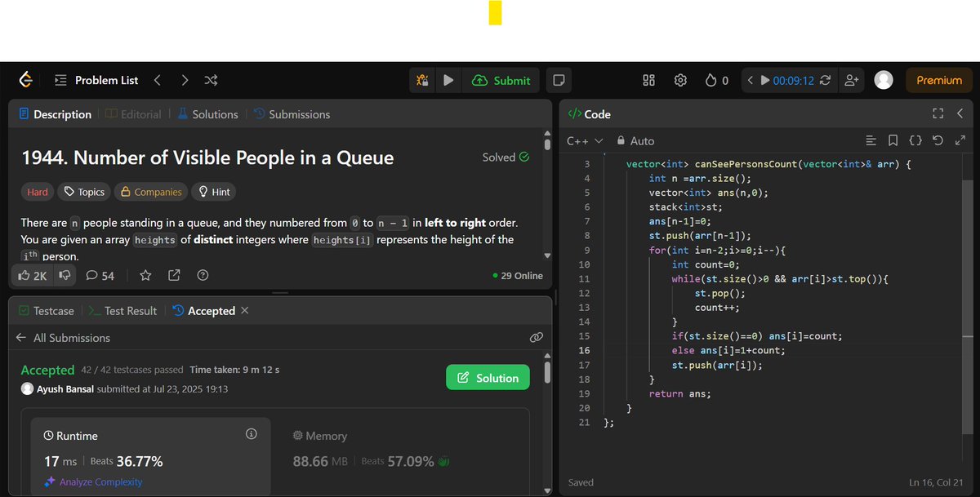
Task: Reveal the Hint
Action: (213, 192)
